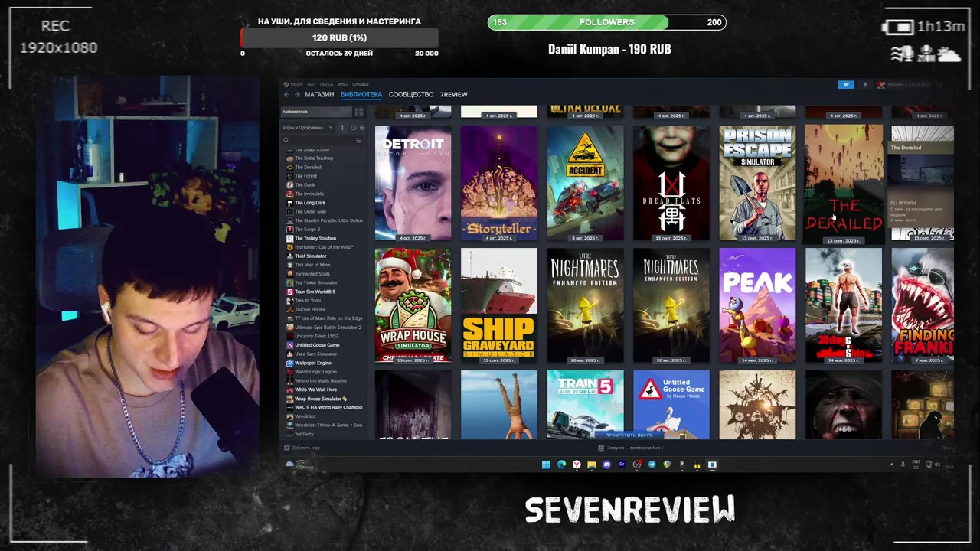Switch to the МАГАЗИН tab

point(319,95)
